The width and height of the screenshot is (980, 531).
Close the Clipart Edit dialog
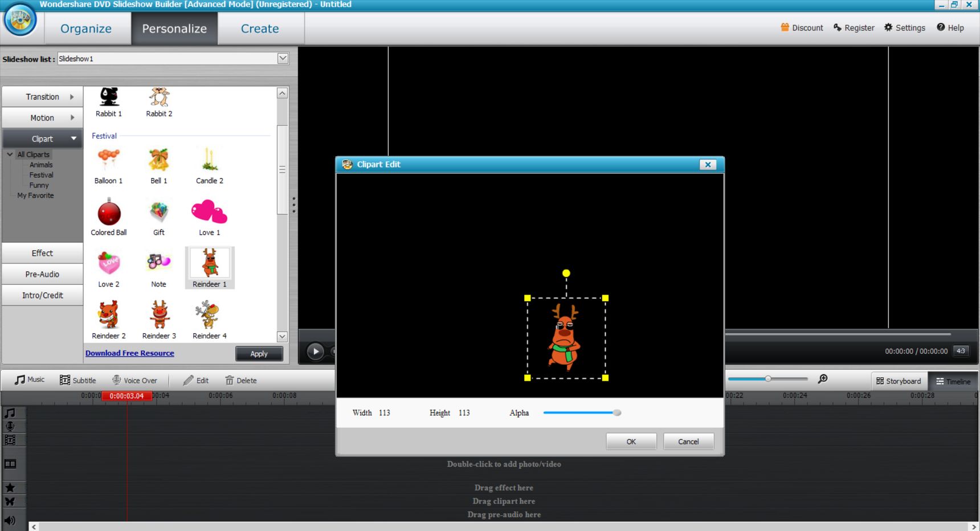[x=708, y=165]
